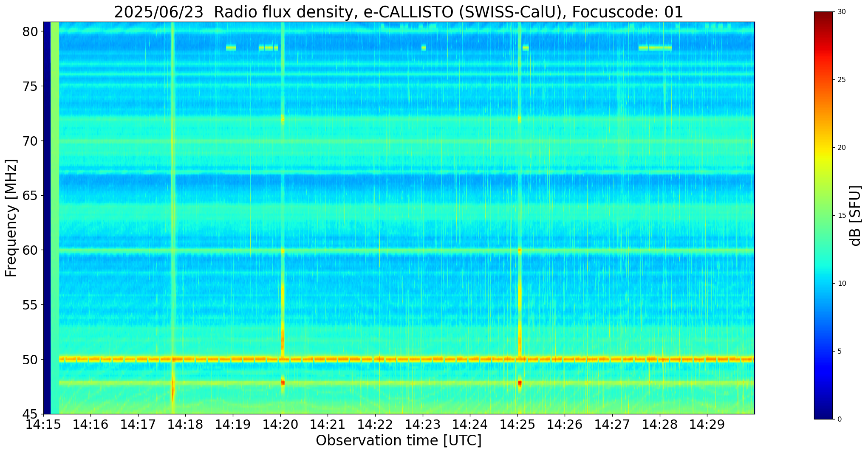Click the colorbar tick label 15

tap(841, 216)
